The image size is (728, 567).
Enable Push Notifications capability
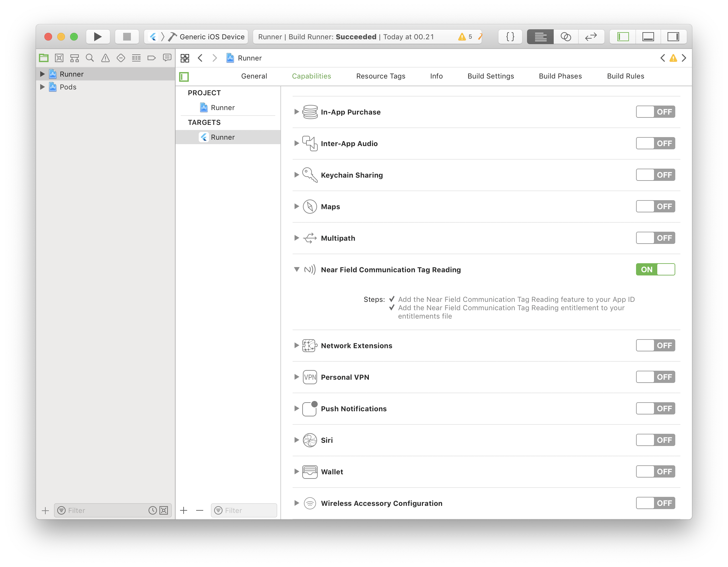655,408
